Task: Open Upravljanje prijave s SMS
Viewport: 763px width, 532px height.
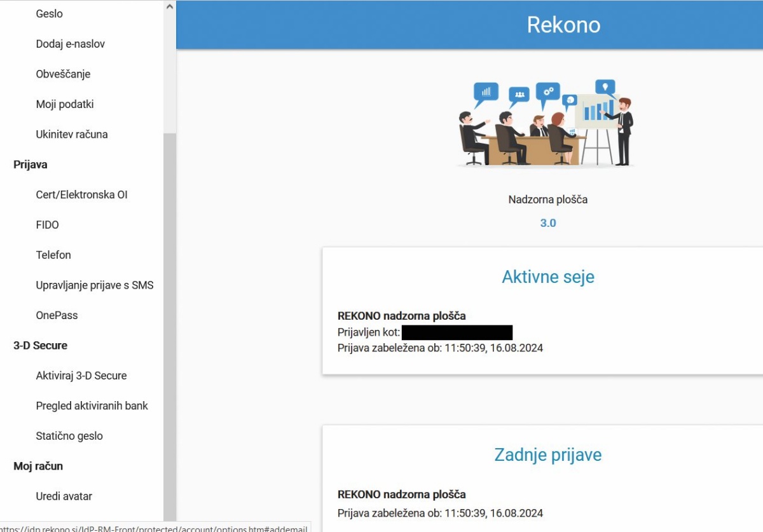Action: coord(95,285)
